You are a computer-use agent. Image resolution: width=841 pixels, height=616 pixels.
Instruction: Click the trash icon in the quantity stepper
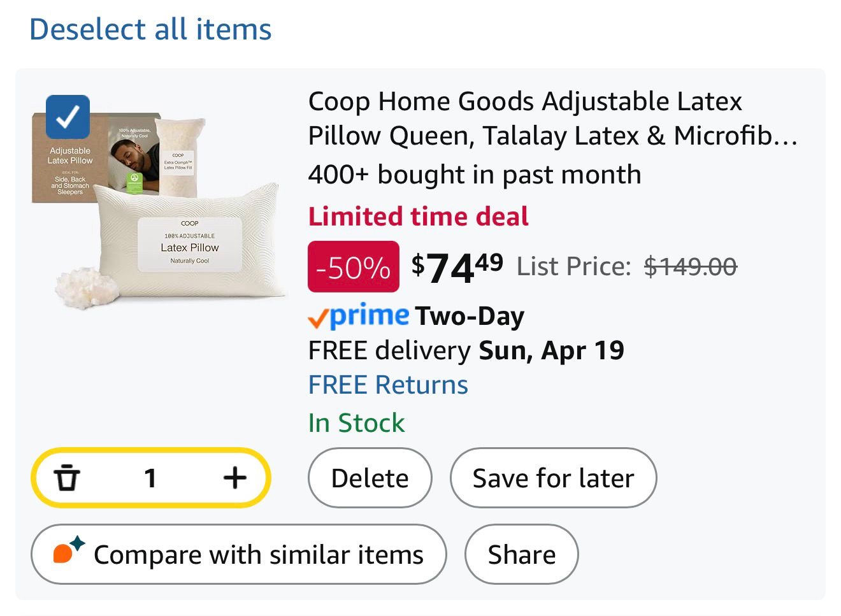click(67, 478)
